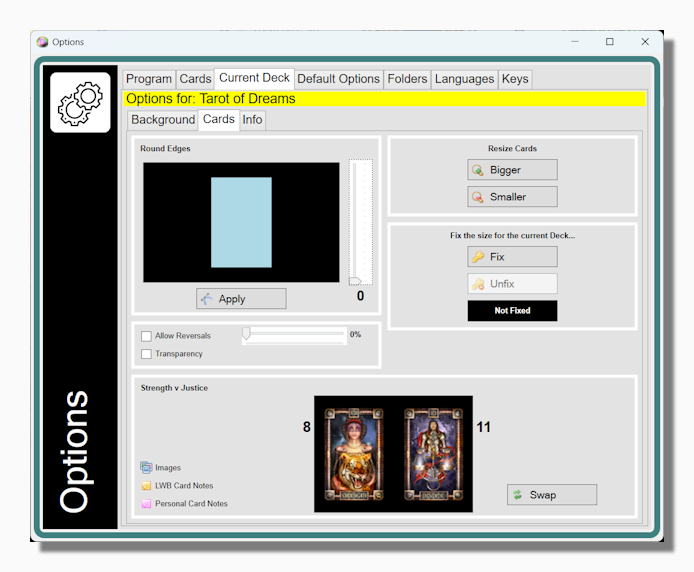Click the reversals percentage slider
This screenshot has height=572, width=694.
pyautogui.click(x=294, y=335)
